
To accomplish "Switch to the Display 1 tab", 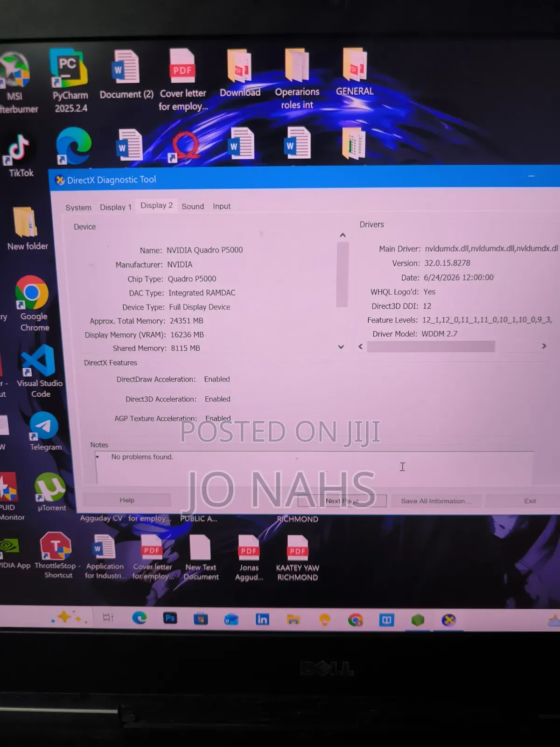I will pyautogui.click(x=116, y=207).
